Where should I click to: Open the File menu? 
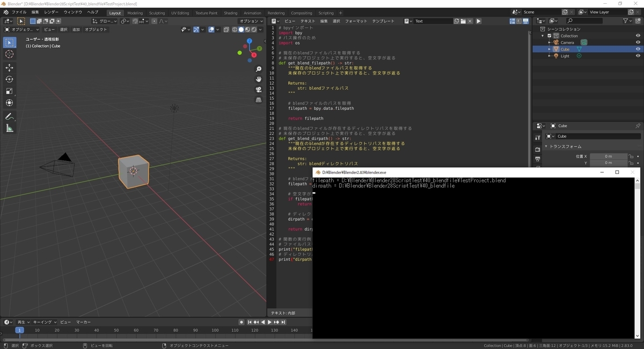pos(19,12)
